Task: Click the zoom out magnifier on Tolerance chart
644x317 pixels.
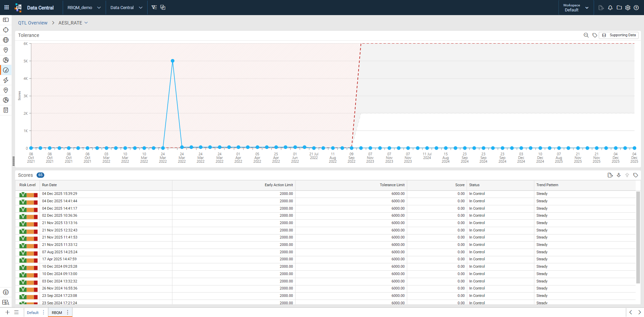Action: coord(586,35)
